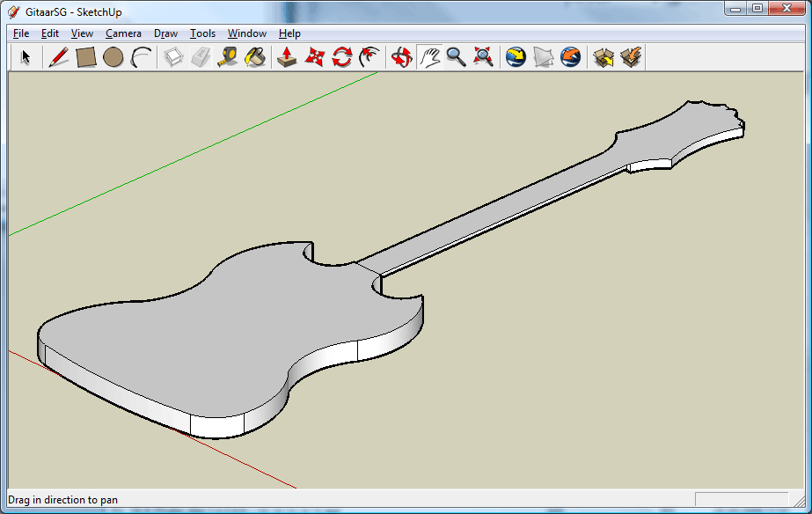Open the Draw menu

pyautogui.click(x=165, y=33)
